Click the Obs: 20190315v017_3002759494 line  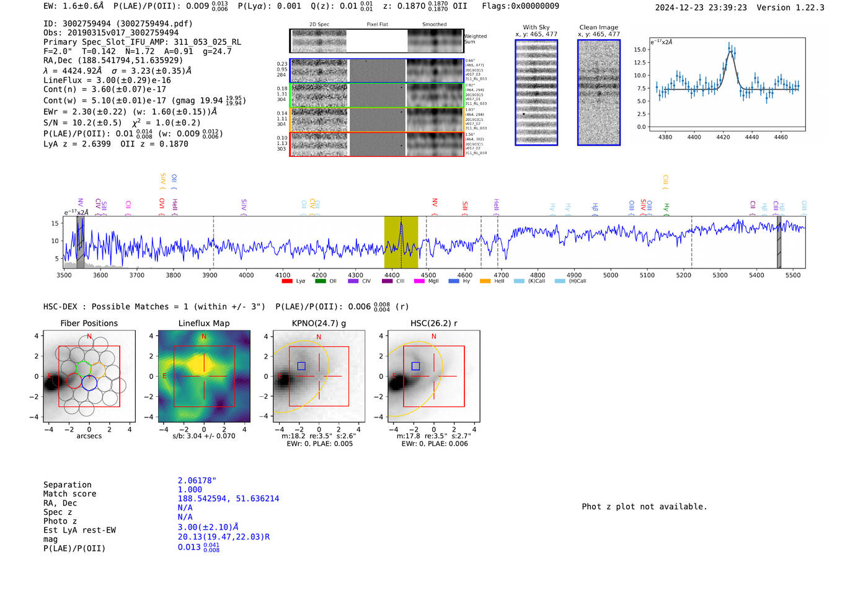(x=111, y=33)
